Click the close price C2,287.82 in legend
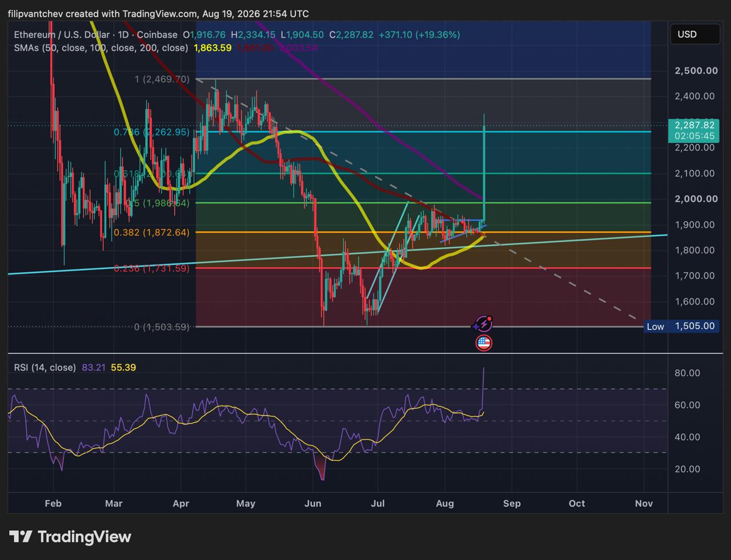Viewport: 731px width, 560px height. pyautogui.click(x=351, y=35)
